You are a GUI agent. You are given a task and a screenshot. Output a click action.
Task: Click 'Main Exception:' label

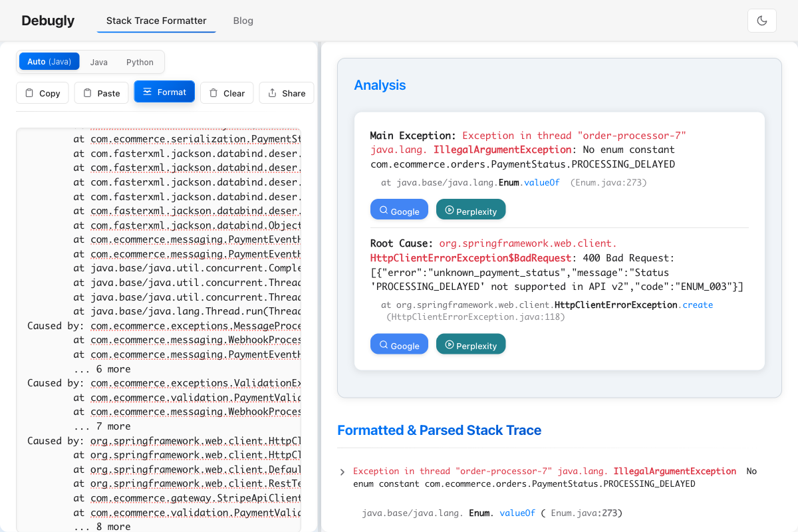(413, 136)
